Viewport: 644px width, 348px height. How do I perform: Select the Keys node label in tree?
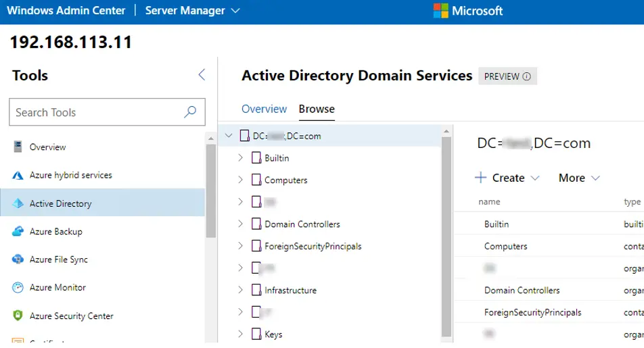click(273, 334)
